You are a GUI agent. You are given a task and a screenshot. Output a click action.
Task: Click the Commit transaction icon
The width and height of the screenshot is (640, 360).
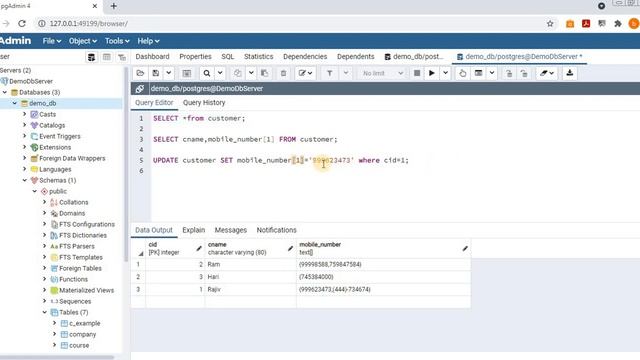[509, 73]
